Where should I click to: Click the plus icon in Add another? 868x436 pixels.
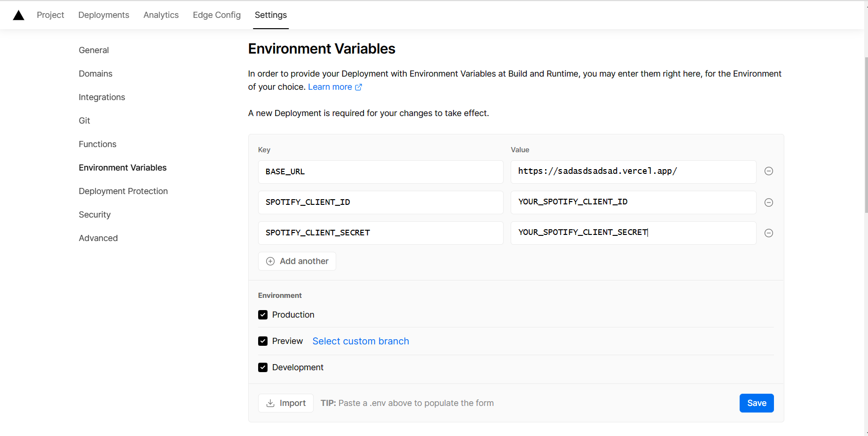(270, 261)
